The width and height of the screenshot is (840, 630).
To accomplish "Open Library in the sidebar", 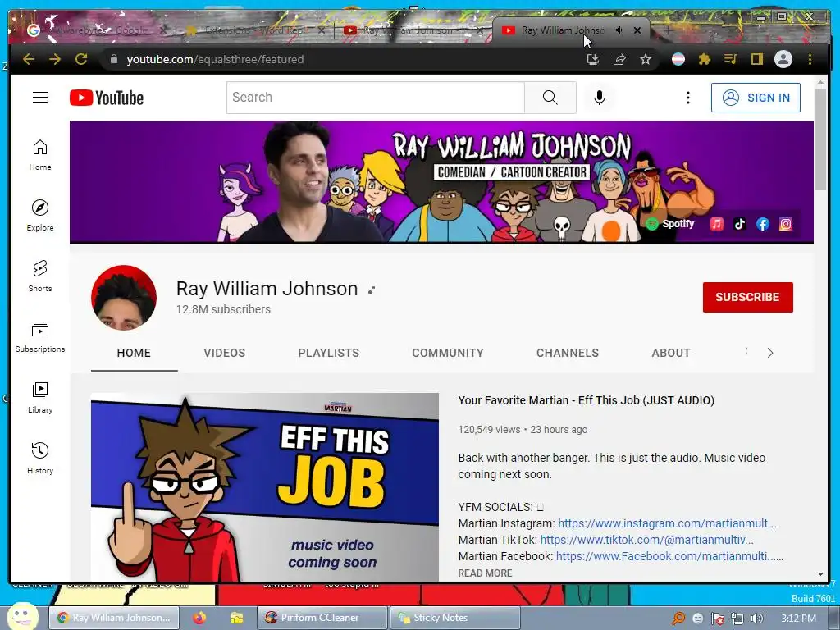I will click(x=40, y=398).
